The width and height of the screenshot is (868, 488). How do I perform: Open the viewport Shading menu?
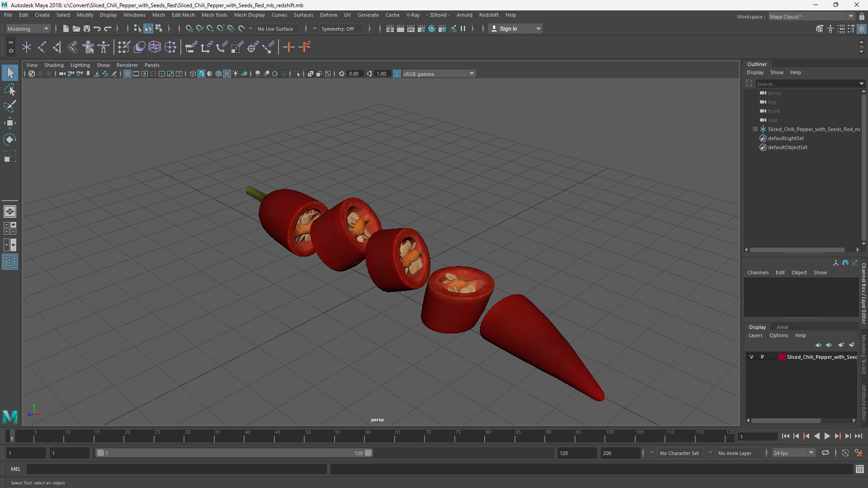54,65
